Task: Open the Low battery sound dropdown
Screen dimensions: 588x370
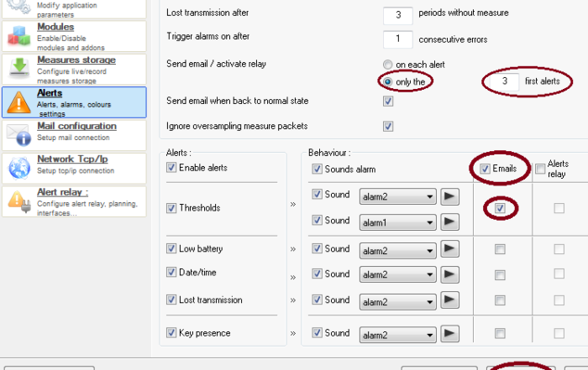Action: [x=397, y=251]
